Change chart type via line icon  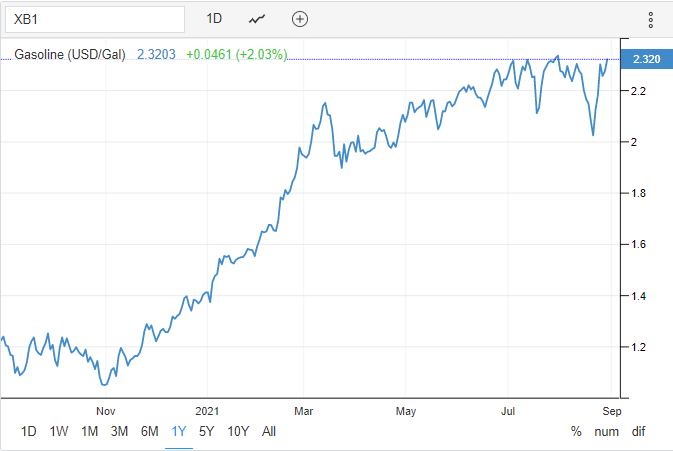[257, 19]
